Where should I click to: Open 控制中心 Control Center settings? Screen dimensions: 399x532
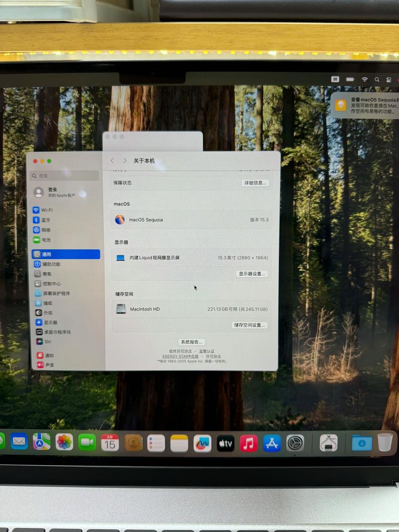pyautogui.click(x=47, y=284)
